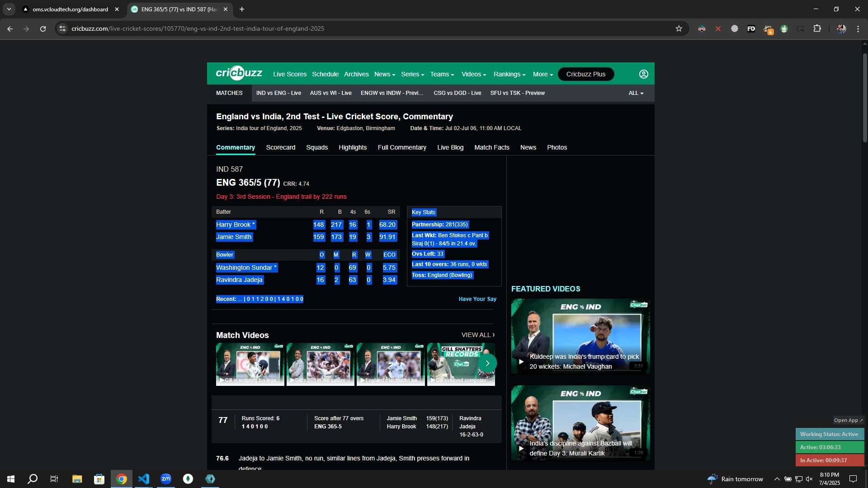Open the News tab of the match
Viewport: 868px width, 488px height.
[x=528, y=147]
